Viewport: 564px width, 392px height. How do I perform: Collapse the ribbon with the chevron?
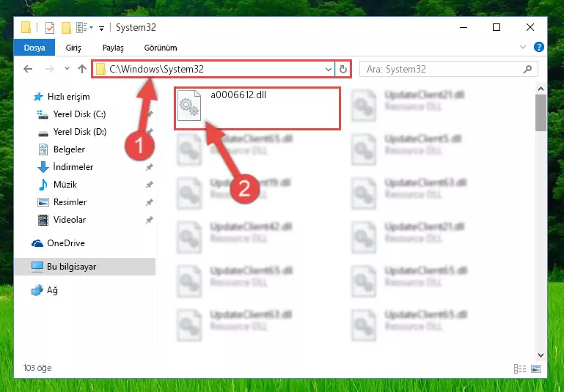click(x=523, y=47)
